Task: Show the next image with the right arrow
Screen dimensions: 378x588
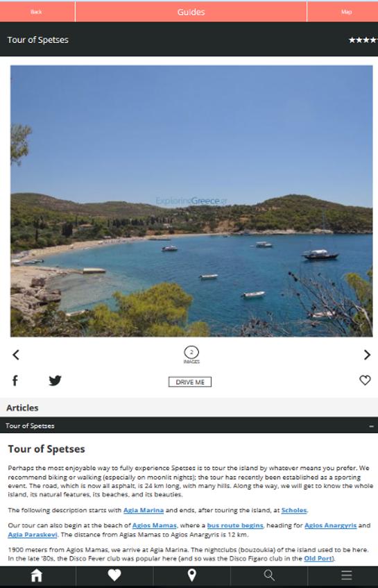Action: coord(367,355)
